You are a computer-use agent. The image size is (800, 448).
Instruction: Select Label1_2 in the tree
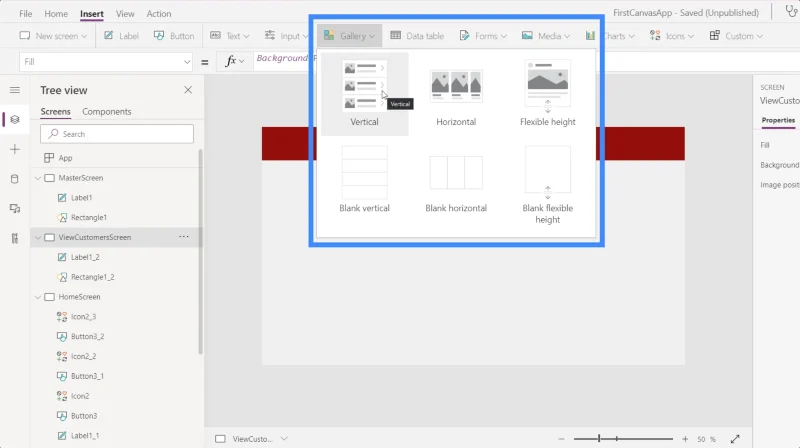[x=85, y=257]
